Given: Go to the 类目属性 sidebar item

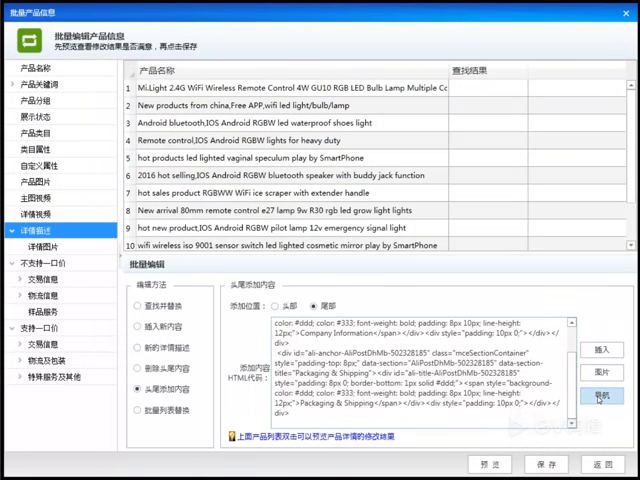Looking at the screenshot, I should 36,150.
